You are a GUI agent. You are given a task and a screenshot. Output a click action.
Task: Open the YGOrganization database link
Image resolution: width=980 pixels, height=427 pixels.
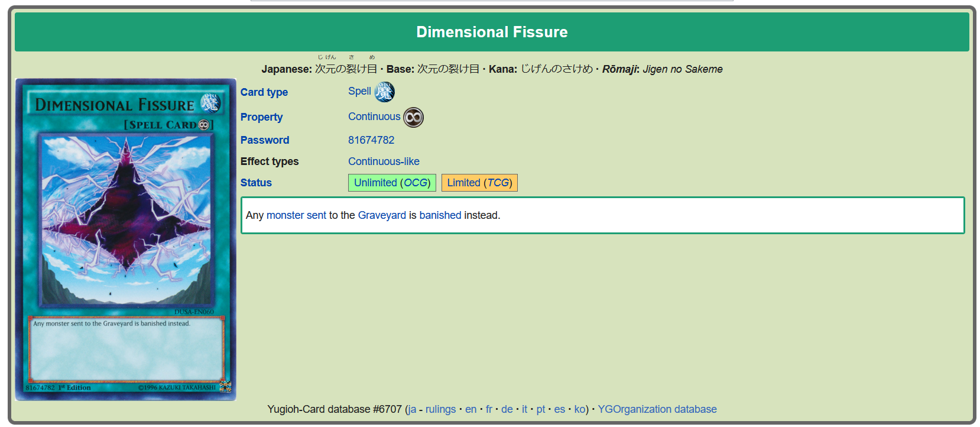(x=657, y=409)
